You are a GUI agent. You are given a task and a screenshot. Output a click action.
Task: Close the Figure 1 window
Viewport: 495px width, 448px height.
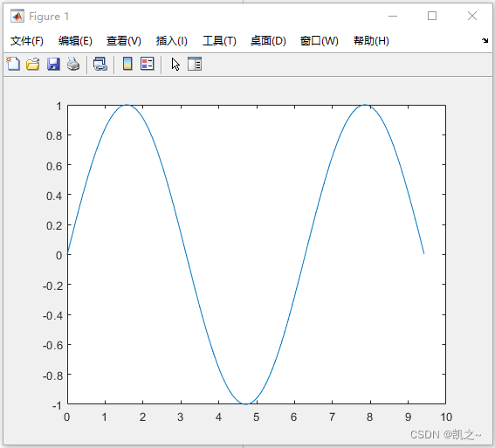[472, 16]
